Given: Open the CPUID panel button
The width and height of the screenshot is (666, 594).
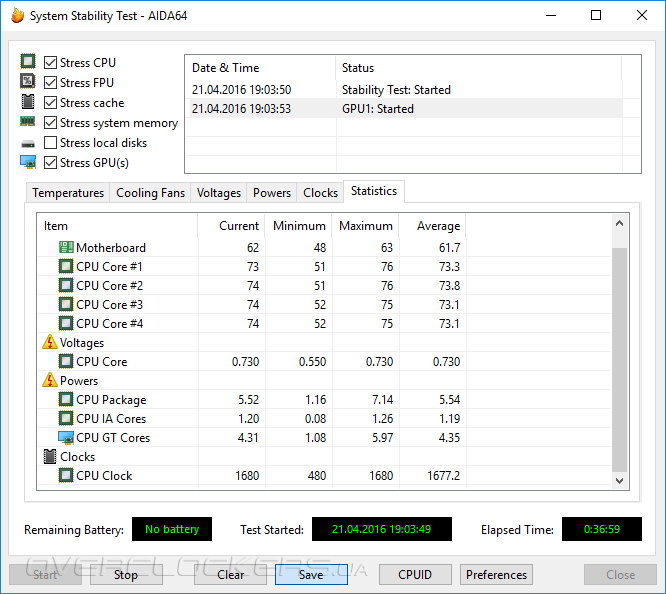Looking at the screenshot, I should point(415,574).
